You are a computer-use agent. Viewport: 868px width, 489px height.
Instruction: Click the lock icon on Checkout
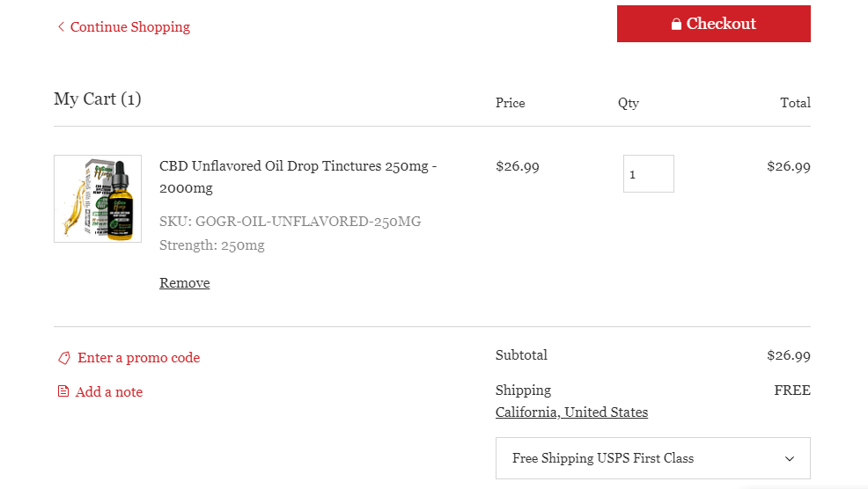point(676,24)
